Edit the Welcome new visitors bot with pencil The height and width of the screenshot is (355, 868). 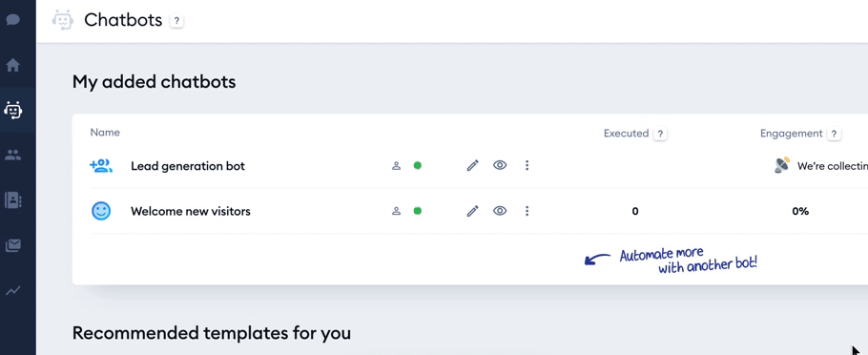coord(472,211)
